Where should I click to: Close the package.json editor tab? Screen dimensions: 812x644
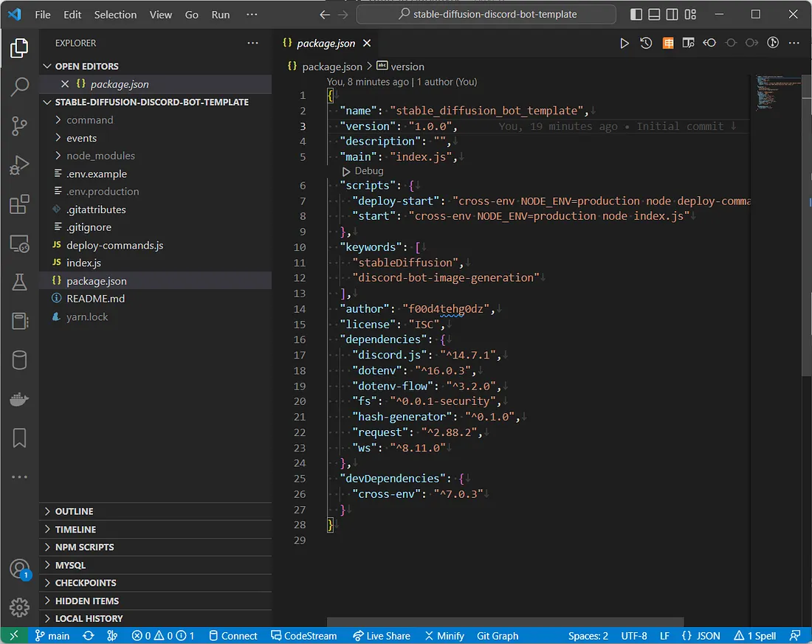coord(367,43)
